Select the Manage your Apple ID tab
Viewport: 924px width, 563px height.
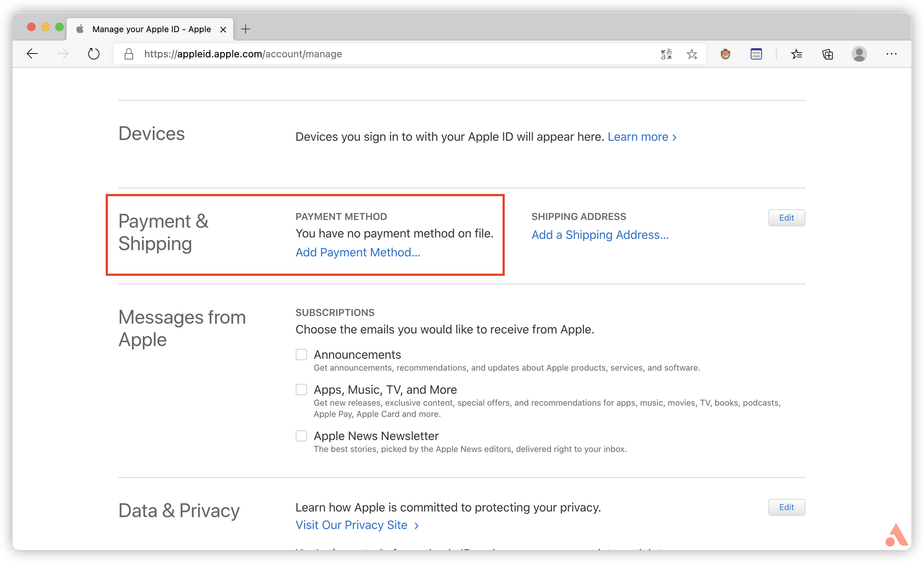(x=152, y=29)
